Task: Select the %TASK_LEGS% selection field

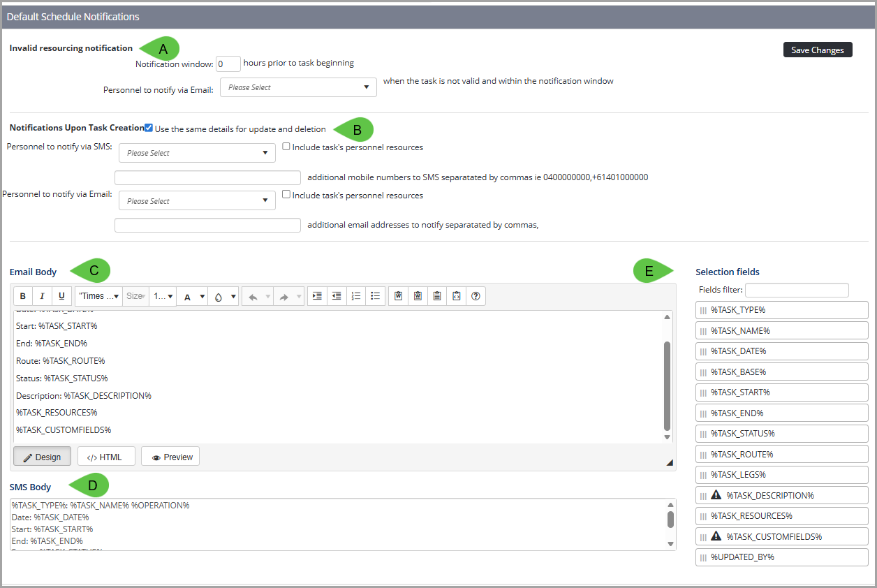Action: pos(781,475)
